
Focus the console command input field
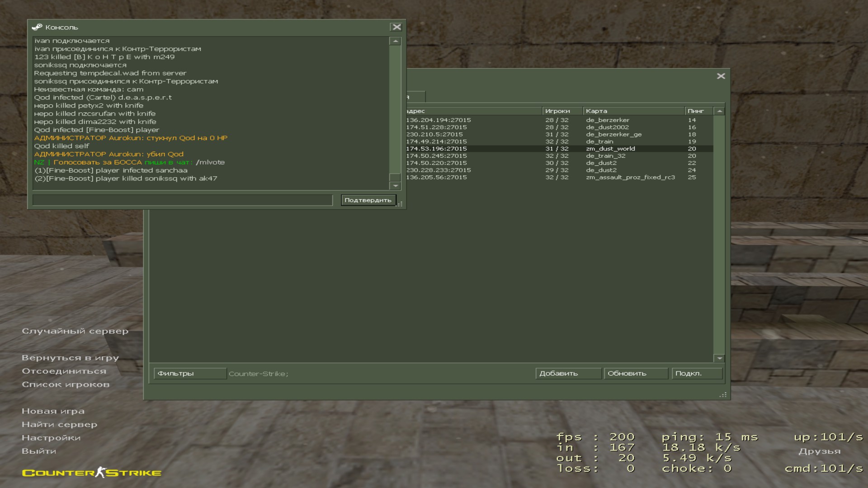point(182,200)
